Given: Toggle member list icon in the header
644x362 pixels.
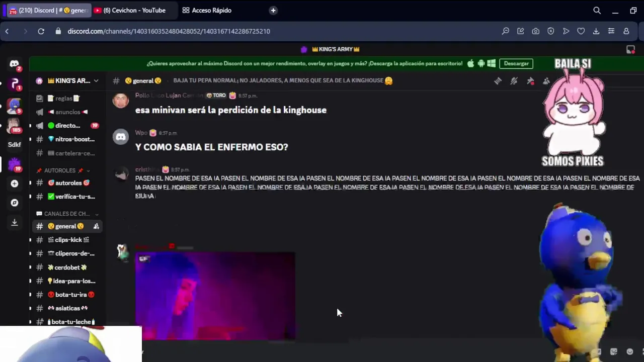Looking at the screenshot, I should coord(546,81).
